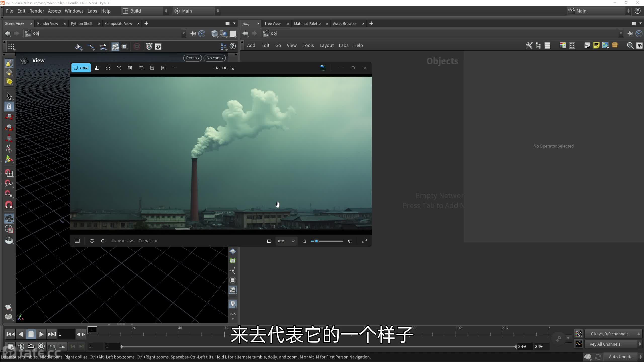The height and width of the screenshot is (362, 644).
Task: Open the network editor search magnifier icon
Action: [x=630, y=46]
